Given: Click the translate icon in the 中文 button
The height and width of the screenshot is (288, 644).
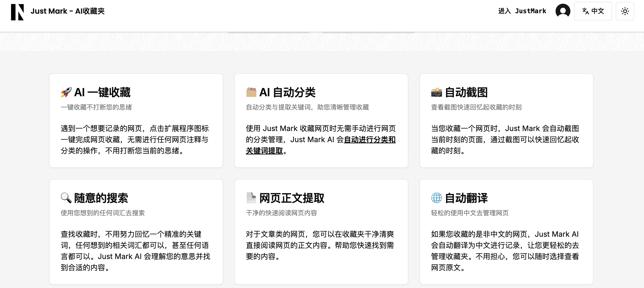Looking at the screenshot, I should 585,11.
